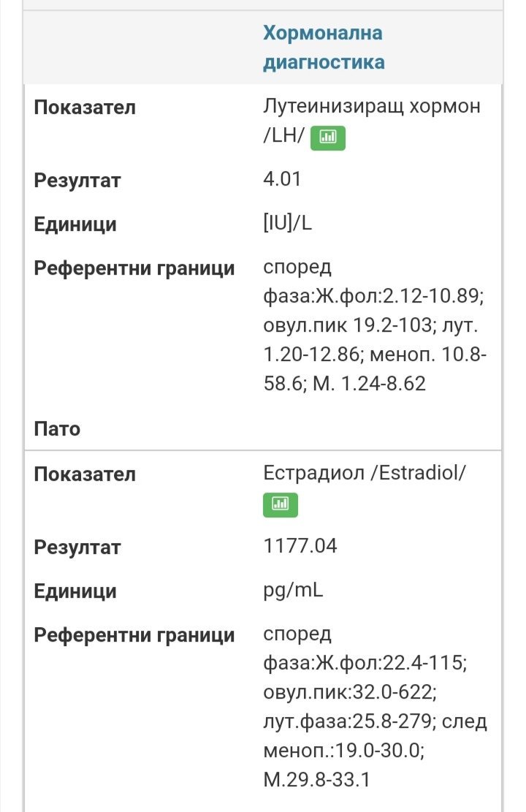Click the Показател label in the LH section
This screenshot has width=526, height=812.
pyautogui.click(x=85, y=107)
